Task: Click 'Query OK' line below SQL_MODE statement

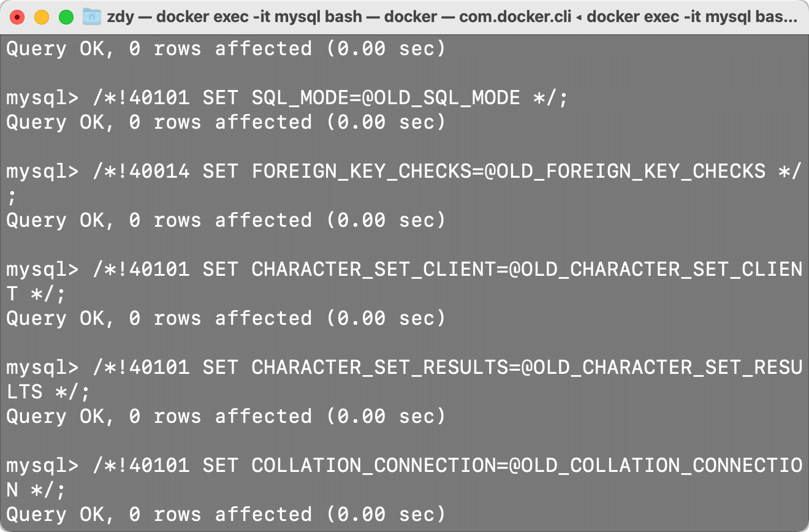Action: (x=226, y=122)
